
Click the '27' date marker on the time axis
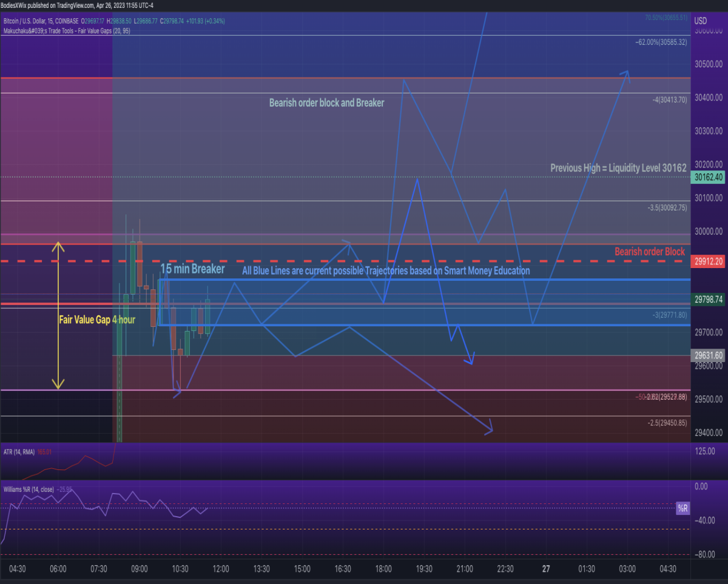(x=546, y=569)
